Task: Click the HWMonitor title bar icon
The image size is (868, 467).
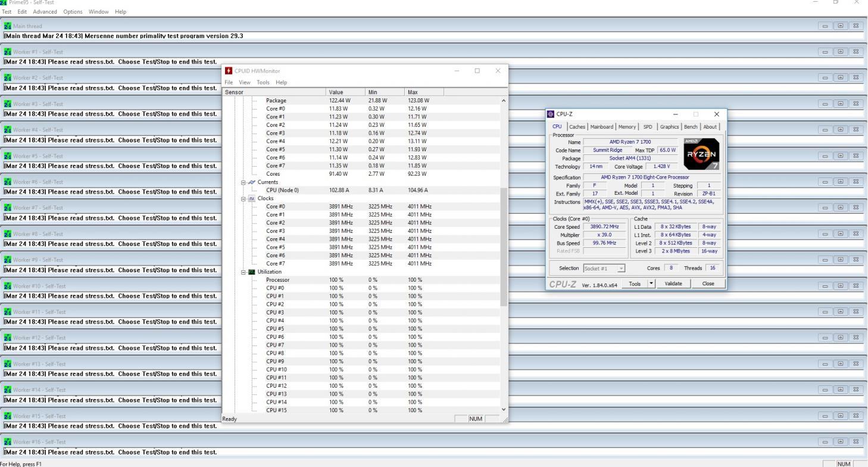Action: coord(229,71)
